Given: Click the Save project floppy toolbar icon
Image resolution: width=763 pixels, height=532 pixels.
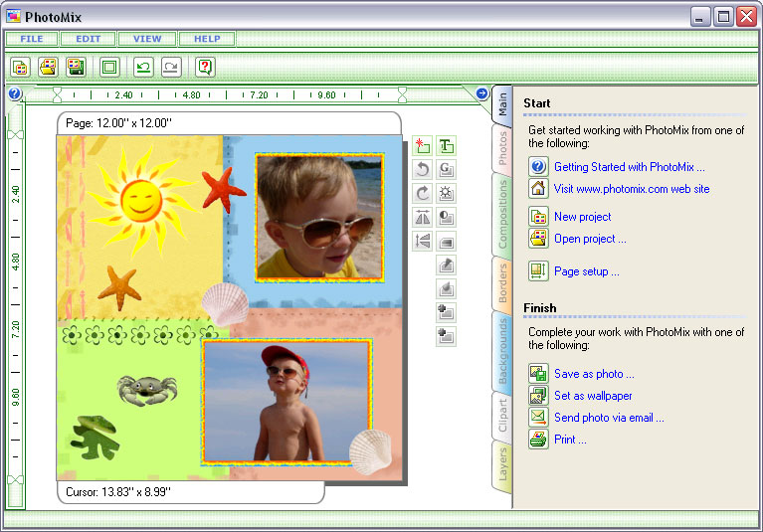Looking at the screenshot, I should click(x=75, y=68).
